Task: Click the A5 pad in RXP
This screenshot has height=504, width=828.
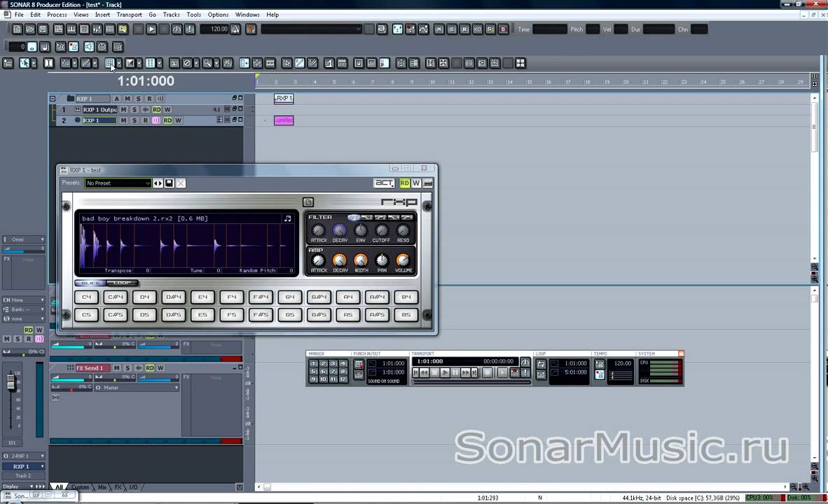Action: click(348, 314)
